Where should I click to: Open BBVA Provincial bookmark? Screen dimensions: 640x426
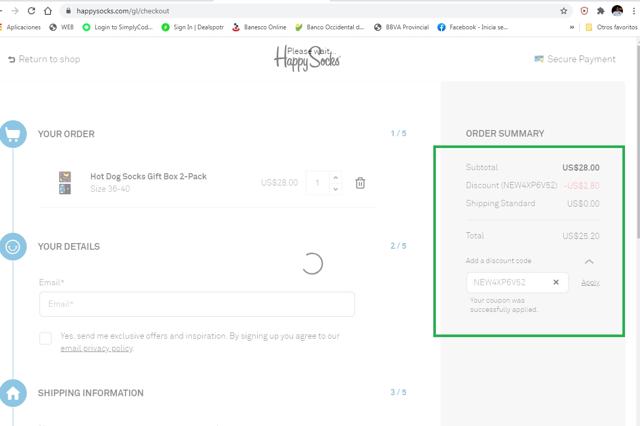(402, 27)
